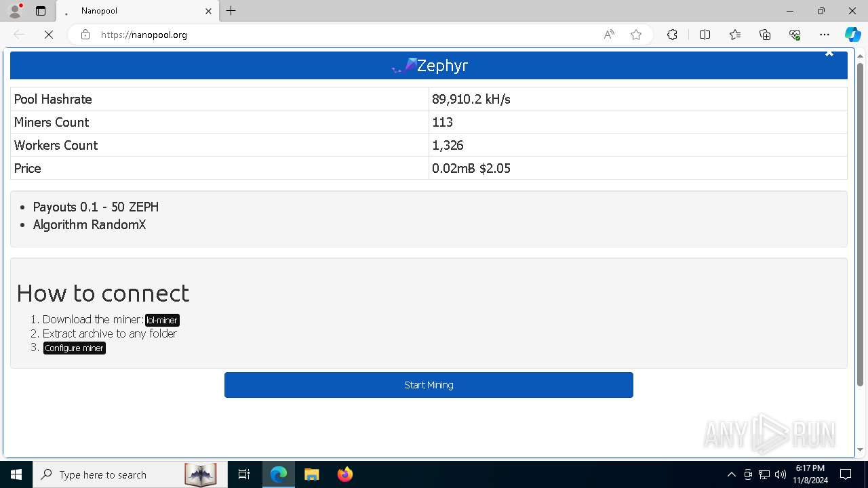The image size is (868, 488).
Task: Open File Explorer from taskbar
Action: point(311,474)
